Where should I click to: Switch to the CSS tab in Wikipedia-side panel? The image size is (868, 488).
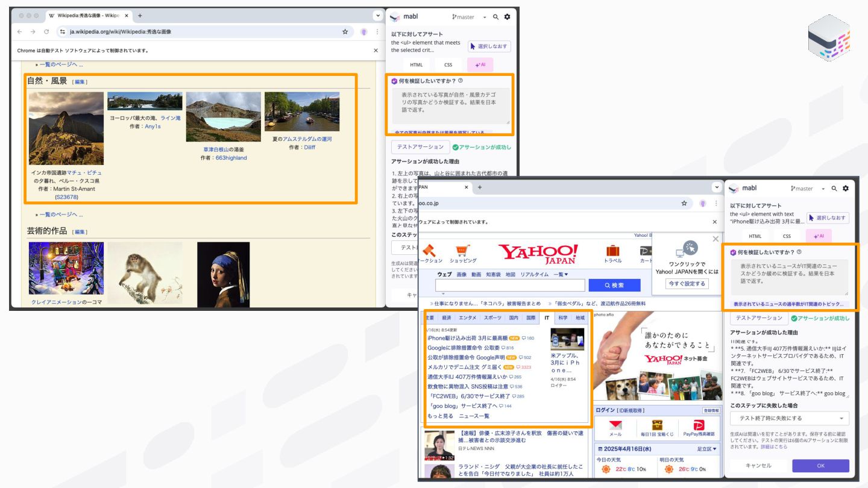(x=448, y=64)
